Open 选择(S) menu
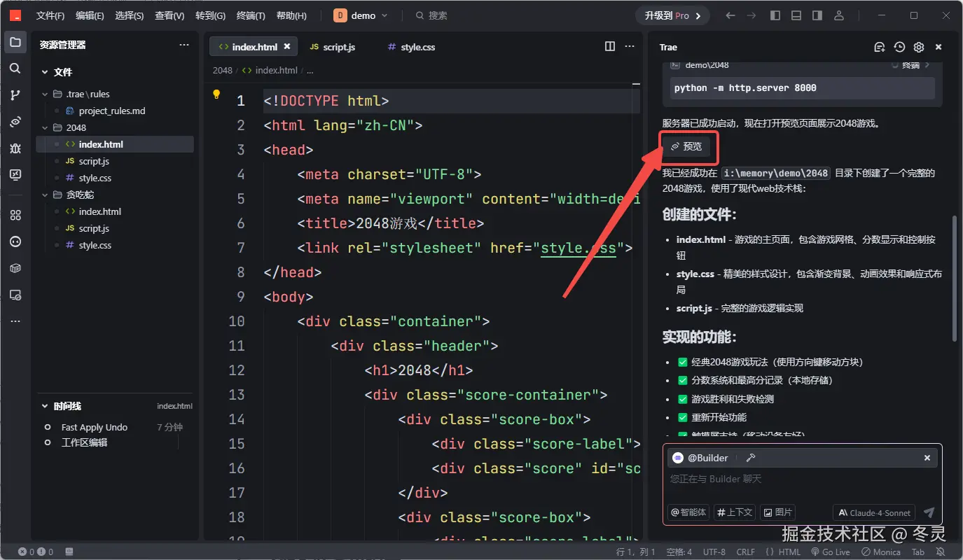 point(130,15)
